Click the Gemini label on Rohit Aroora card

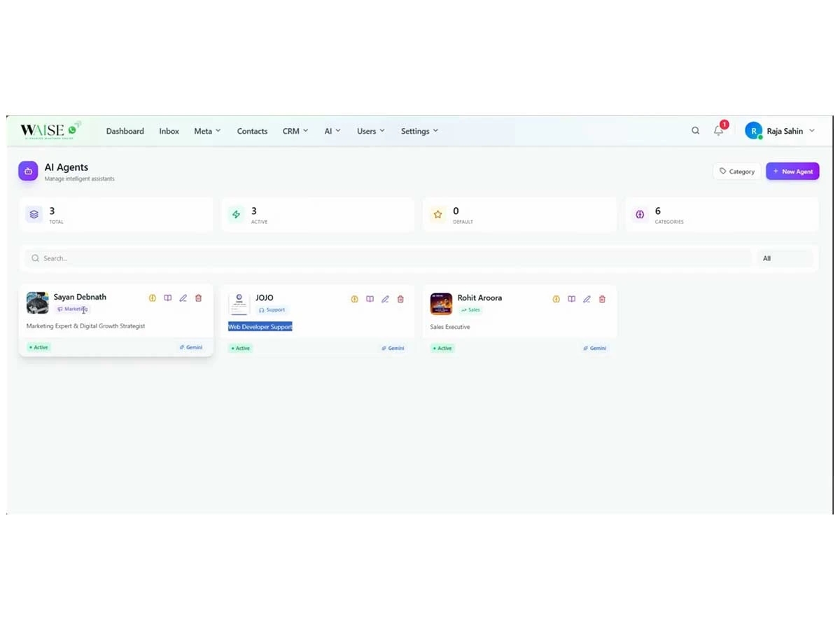pos(595,348)
